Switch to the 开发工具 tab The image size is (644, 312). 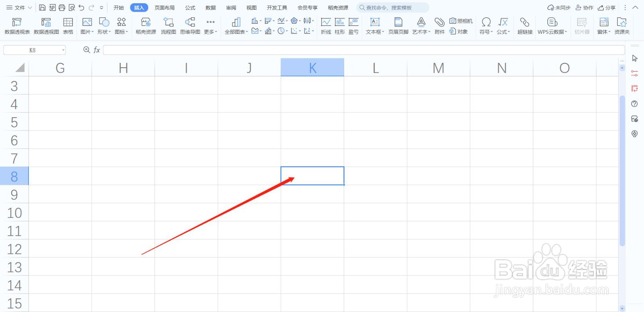[x=277, y=8]
